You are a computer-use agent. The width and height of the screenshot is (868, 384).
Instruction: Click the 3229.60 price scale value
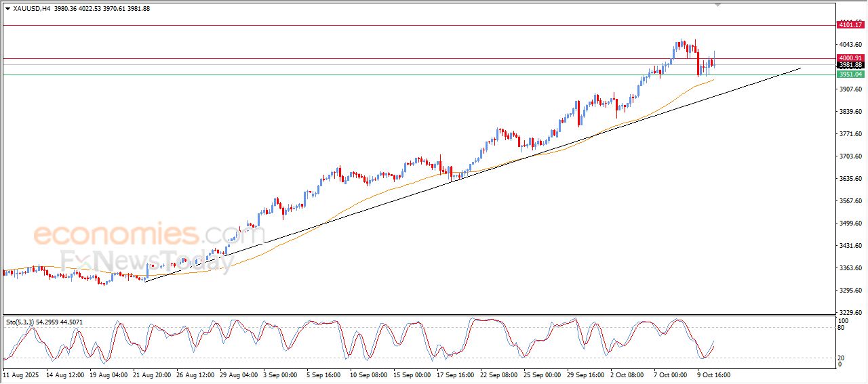pos(850,312)
